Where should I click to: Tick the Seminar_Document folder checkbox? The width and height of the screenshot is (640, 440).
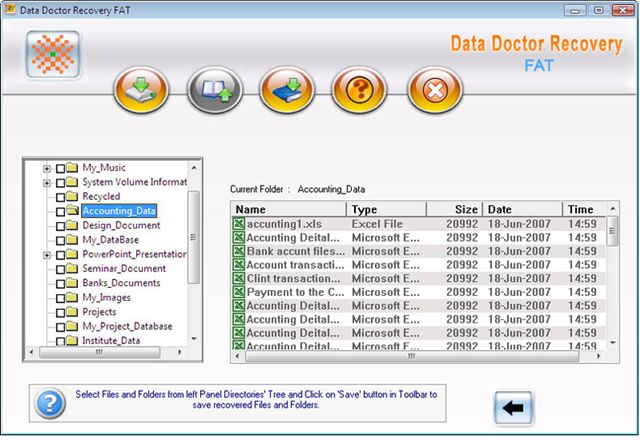[60, 269]
